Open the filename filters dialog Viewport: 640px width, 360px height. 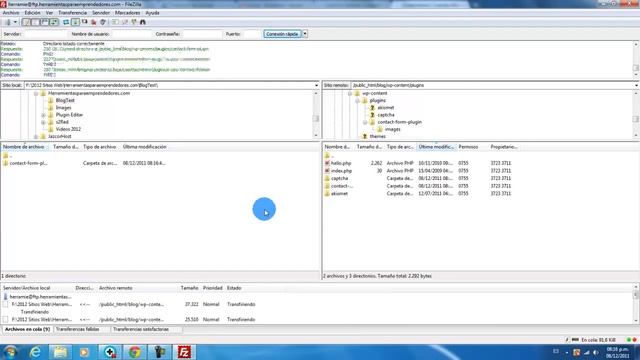coord(116,22)
